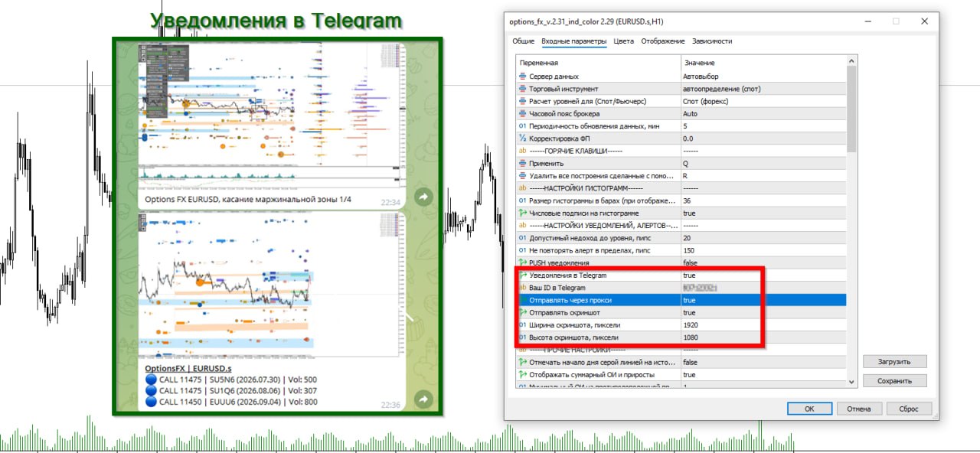Screen dimensions: 980x453
Task: Click the bool icon beside Отправлять скриншот
Action: 523,312
